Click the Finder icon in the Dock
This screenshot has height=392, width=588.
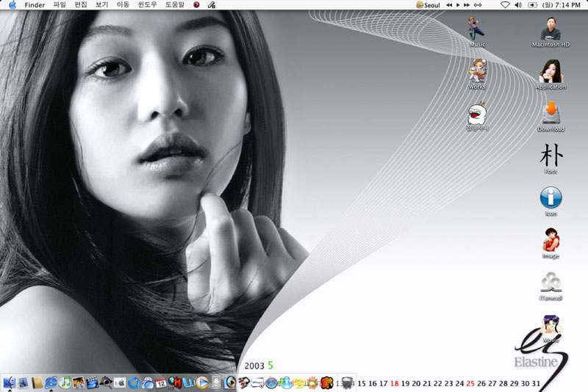tap(10, 382)
